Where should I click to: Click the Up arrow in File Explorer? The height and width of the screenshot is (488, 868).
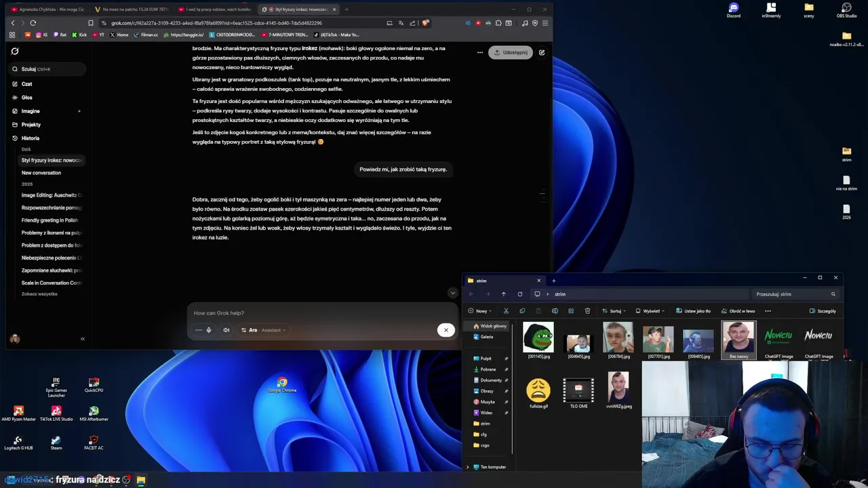503,294
